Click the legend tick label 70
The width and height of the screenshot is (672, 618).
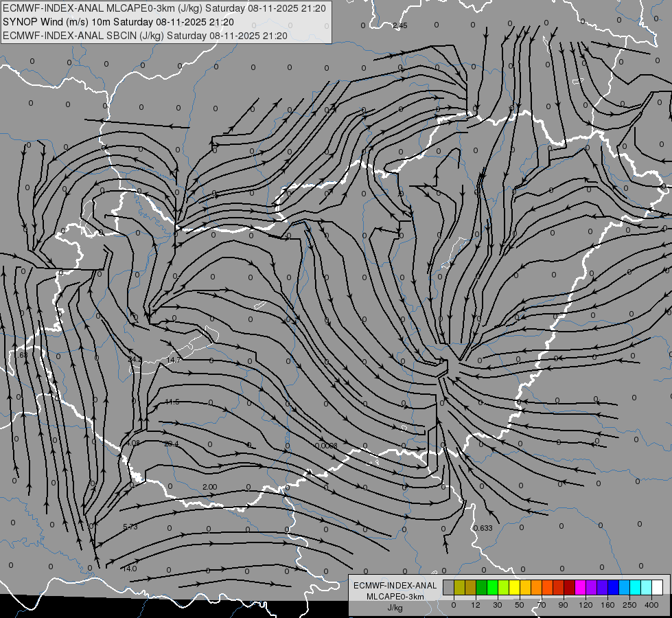click(x=542, y=605)
